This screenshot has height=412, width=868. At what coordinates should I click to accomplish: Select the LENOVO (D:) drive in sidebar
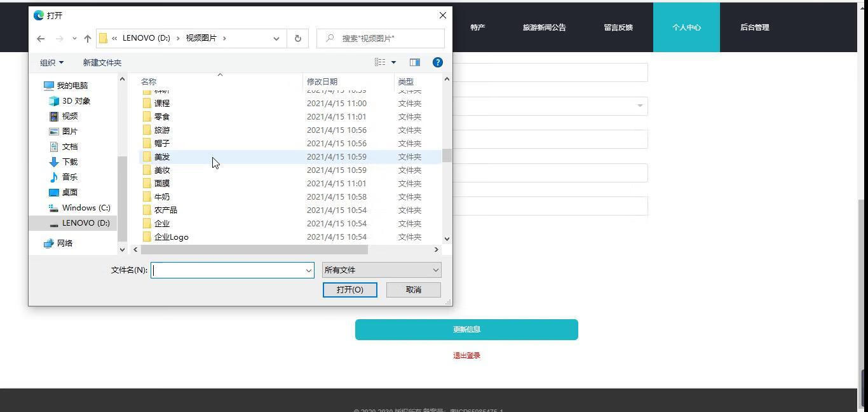pyautogui.click(x=73, y=223)
